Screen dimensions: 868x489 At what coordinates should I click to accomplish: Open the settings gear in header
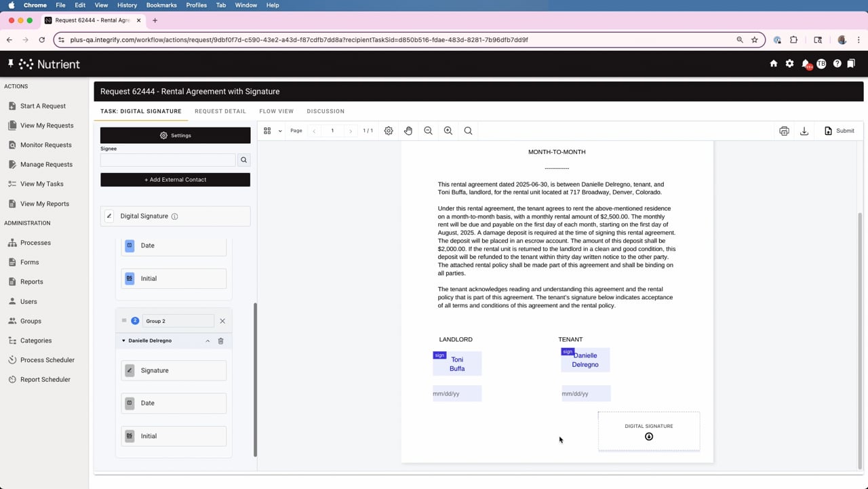789,64
